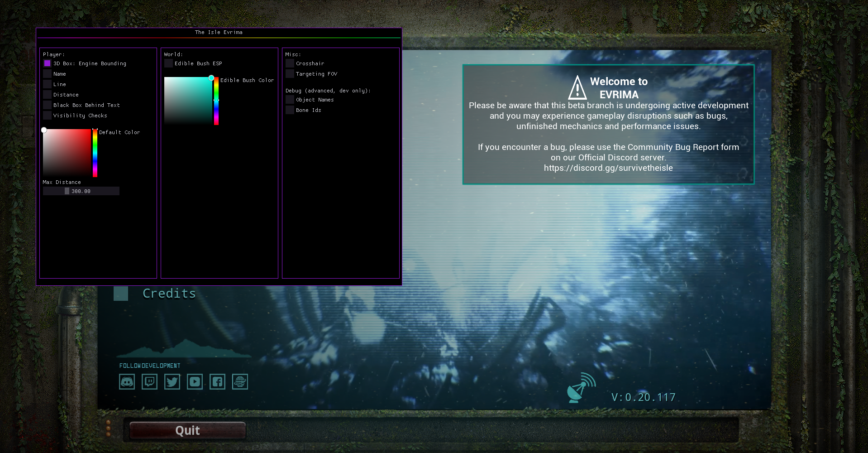The width and height of the screenshot is (868, 453).
Task: Click the Default Color saturation picker square
Action: (67, 153)
